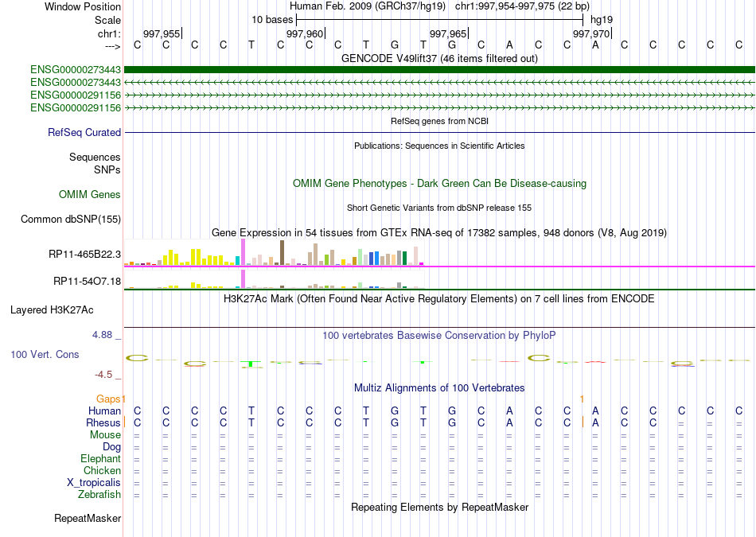Click tall pink bar in RP11-465B22.3 chart

tap(243, 253)
